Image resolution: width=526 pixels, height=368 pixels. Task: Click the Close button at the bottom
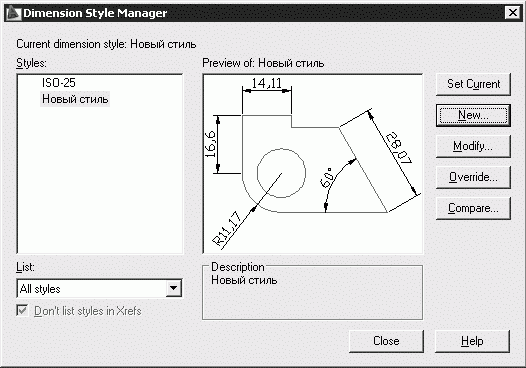point(386,341)
